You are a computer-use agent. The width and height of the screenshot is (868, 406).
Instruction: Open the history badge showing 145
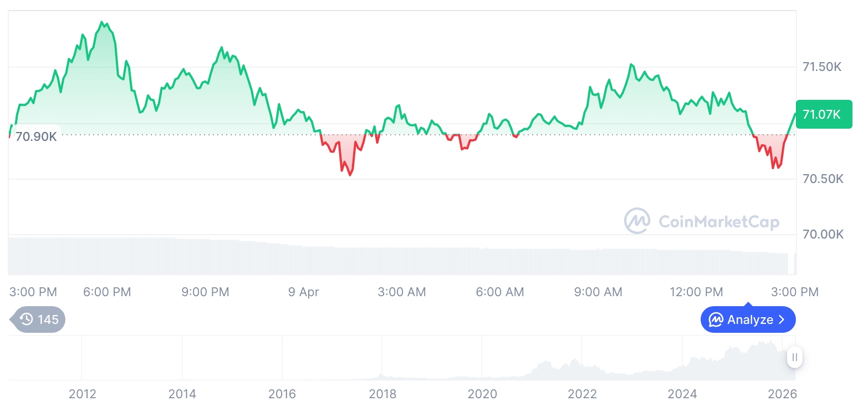point(39,319)
